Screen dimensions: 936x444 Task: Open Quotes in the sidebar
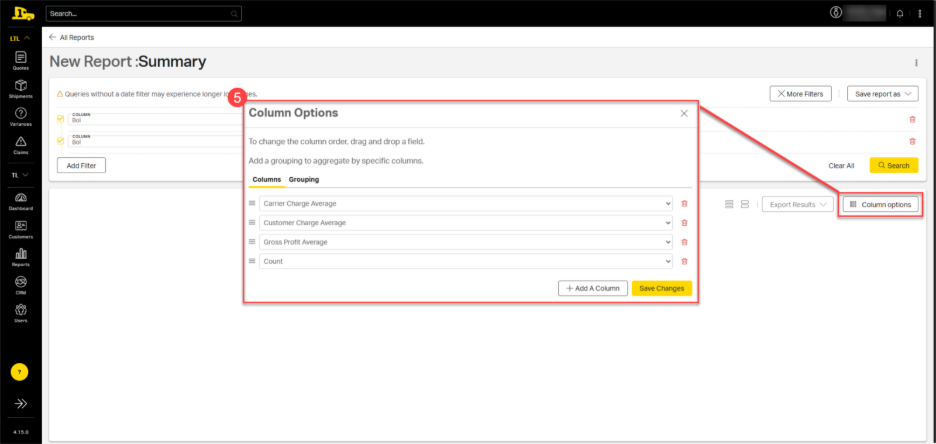tap(20, 60)
